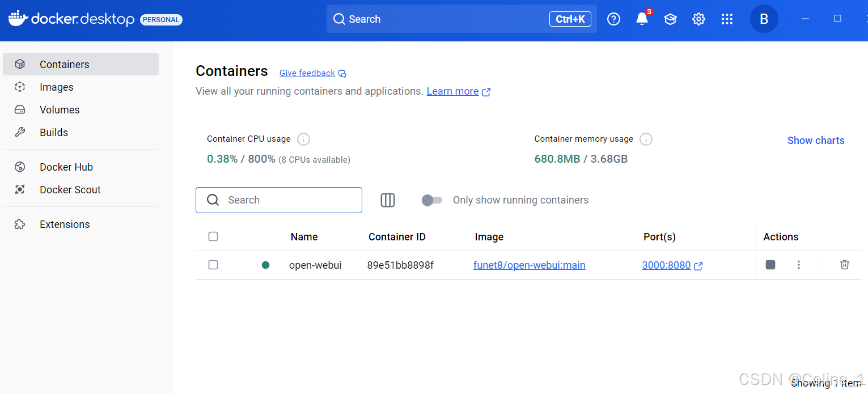Open the column layout selector icon

tap(388, 200)
